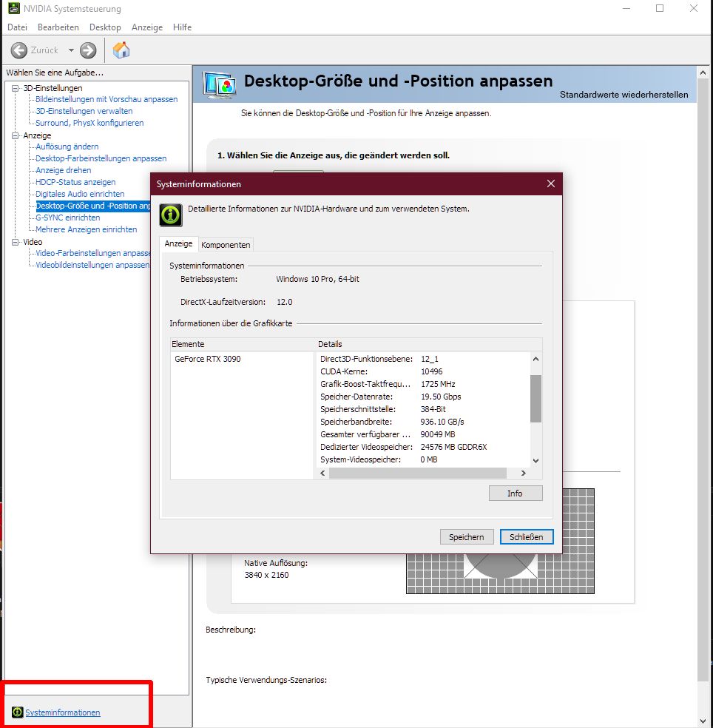
Task: Select Dedizierter Videospeicher 24576 MB row
Action: coord(404,447)
